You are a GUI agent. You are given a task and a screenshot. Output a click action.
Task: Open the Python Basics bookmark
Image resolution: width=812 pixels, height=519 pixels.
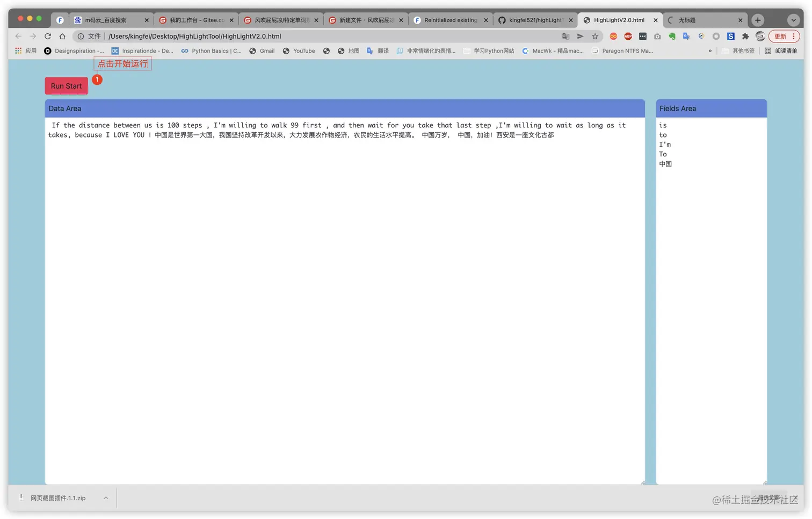click(x=211, y=51)
